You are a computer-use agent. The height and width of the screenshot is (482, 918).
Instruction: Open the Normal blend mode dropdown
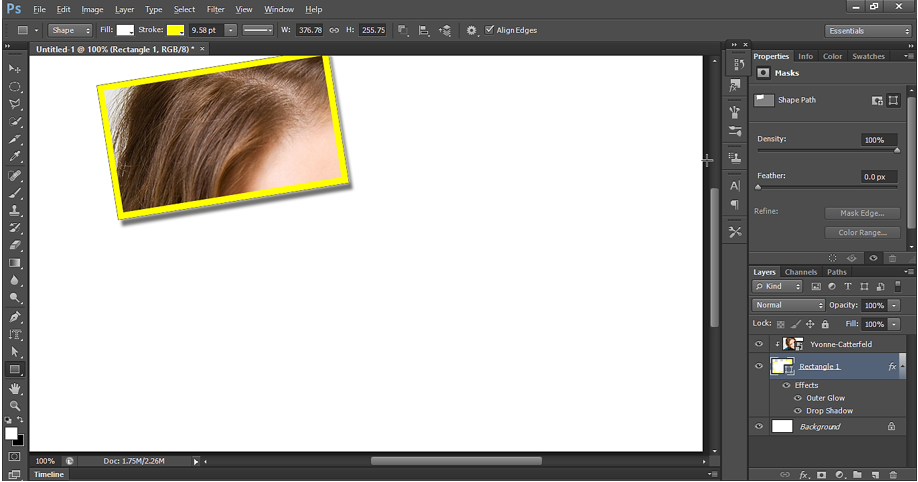click(x=788, y=305)
